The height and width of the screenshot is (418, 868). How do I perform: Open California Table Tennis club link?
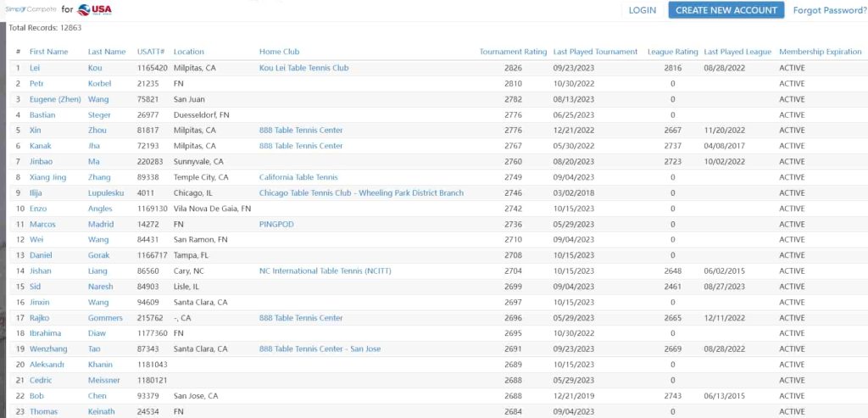[298, 177]
